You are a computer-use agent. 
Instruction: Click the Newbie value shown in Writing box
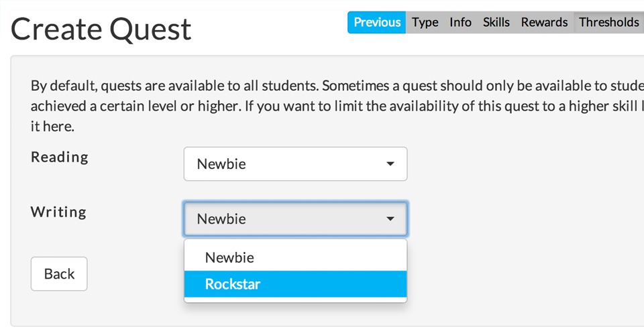[221, 219]
